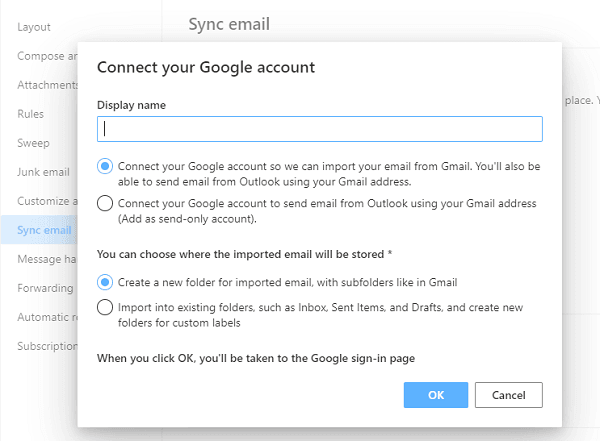Go to Attachments settings
The width and height of the screenshot is (600, 441).
click(47, 85)
